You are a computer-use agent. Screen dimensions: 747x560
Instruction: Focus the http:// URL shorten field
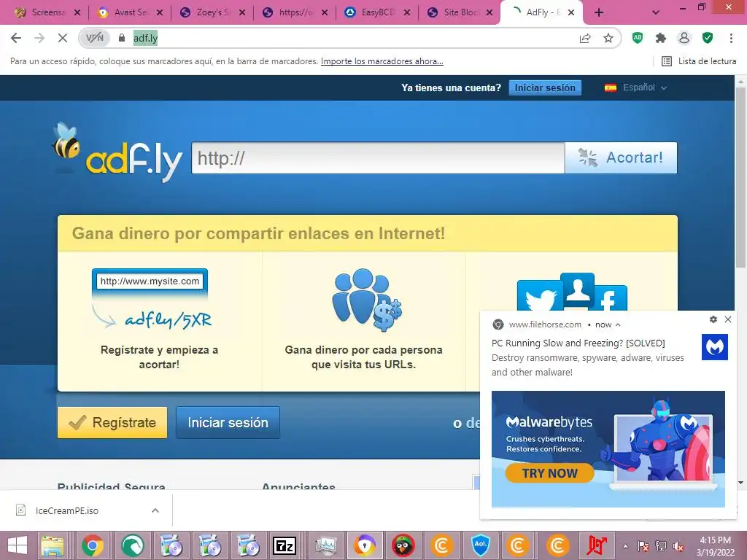[x=378, y=158]
